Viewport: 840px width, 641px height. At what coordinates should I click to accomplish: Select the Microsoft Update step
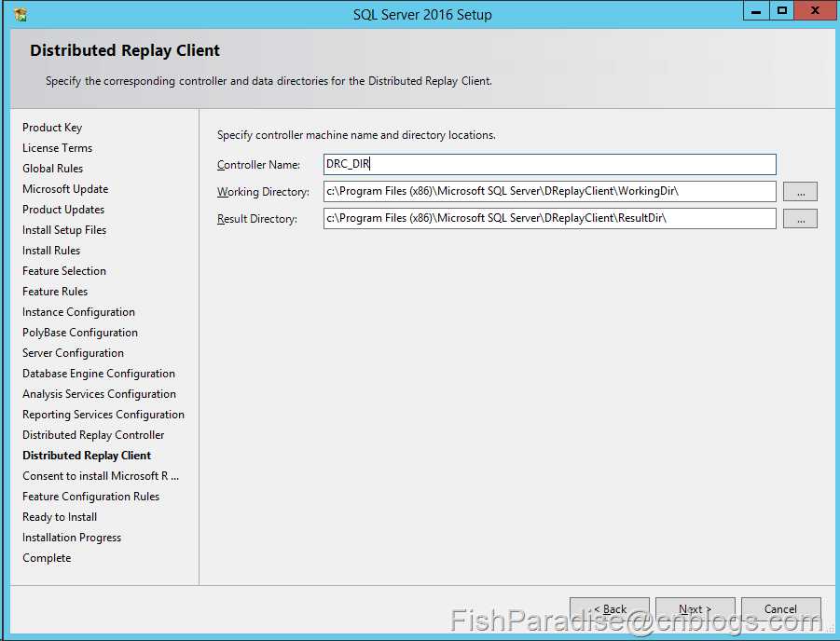pos(65,189)
